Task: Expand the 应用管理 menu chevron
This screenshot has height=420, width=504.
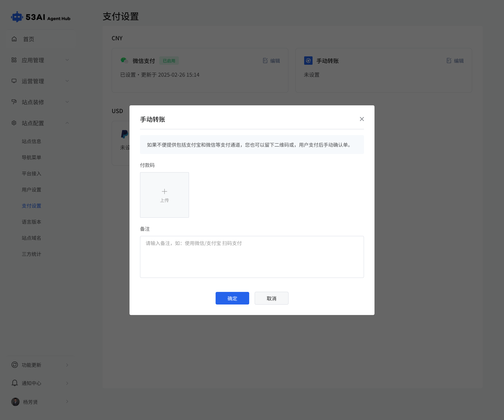Action: (x=67, y=60)
